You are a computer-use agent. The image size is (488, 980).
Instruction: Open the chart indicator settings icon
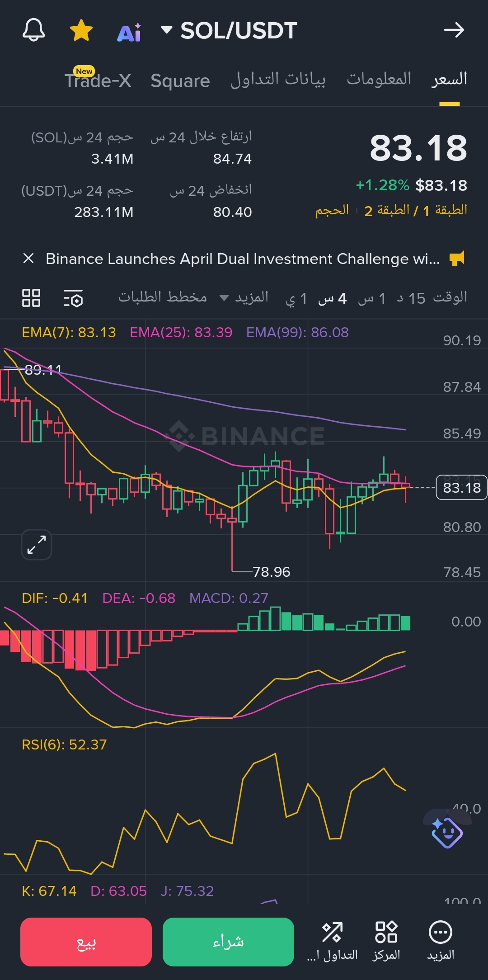click(73, 298)
